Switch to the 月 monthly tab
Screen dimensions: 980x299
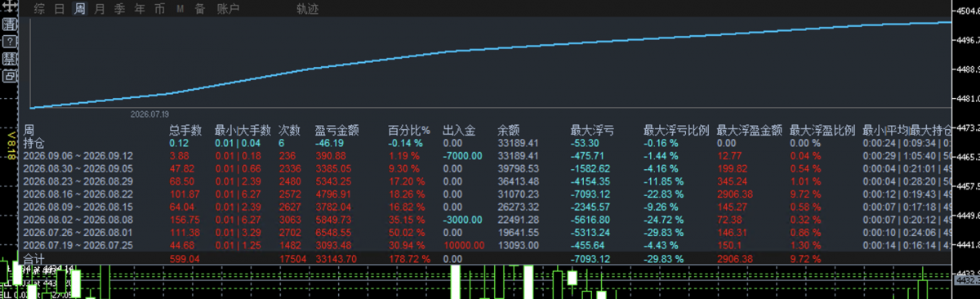(100, 10)
